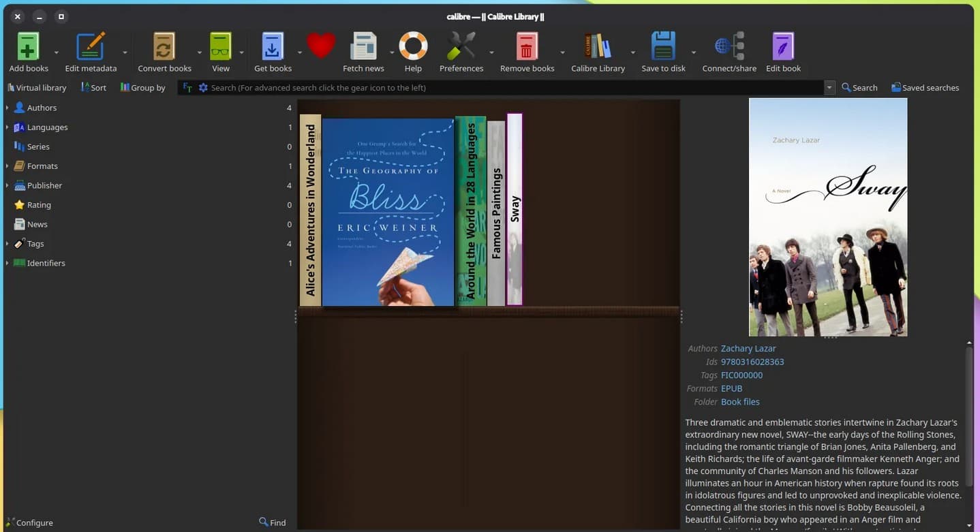Click the Sway cover in book details
The image size is (980, 532).
(828, 217)
